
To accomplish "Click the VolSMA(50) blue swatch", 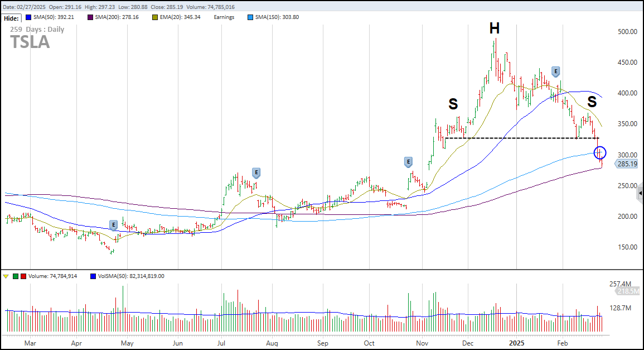I will click(93, 276).
